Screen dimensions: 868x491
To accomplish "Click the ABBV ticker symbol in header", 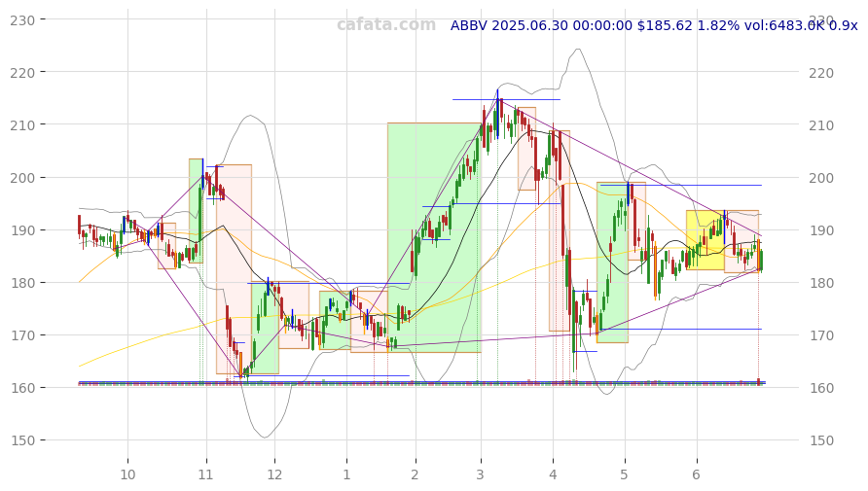I will (468, 25).
